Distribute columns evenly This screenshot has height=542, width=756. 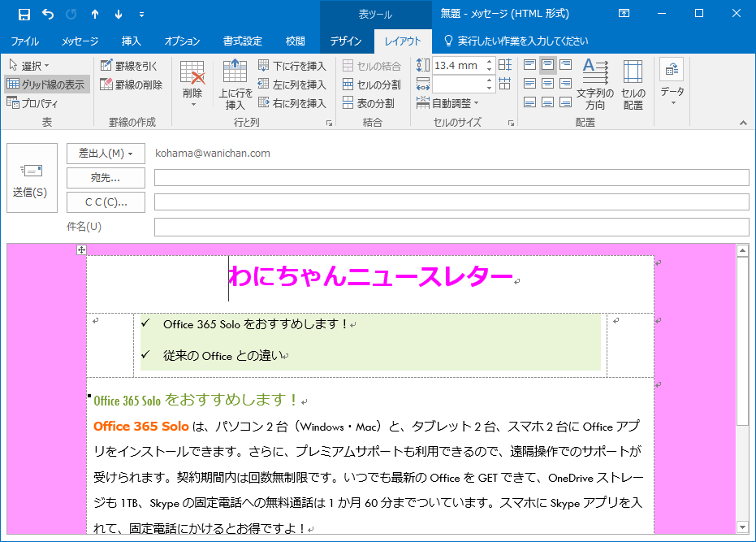click(505, 84)
